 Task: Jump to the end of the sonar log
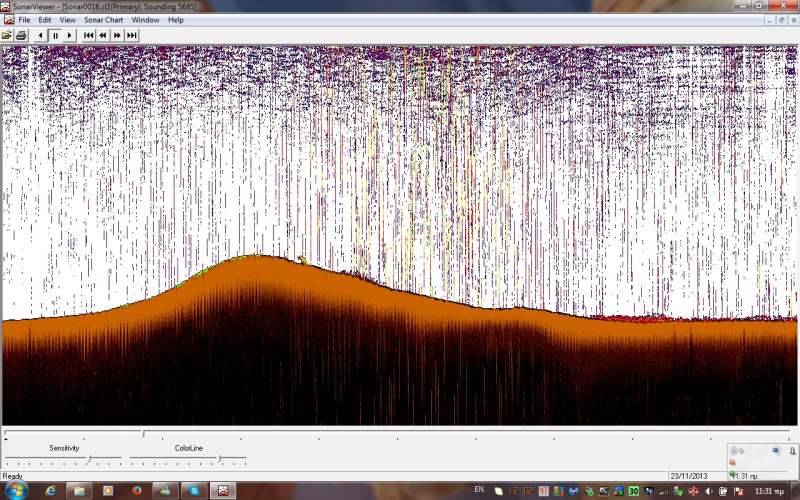click(132, 35)
